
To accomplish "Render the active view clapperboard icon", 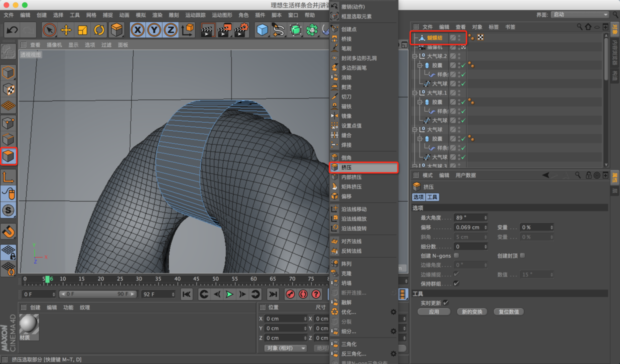I will (207, 30).
